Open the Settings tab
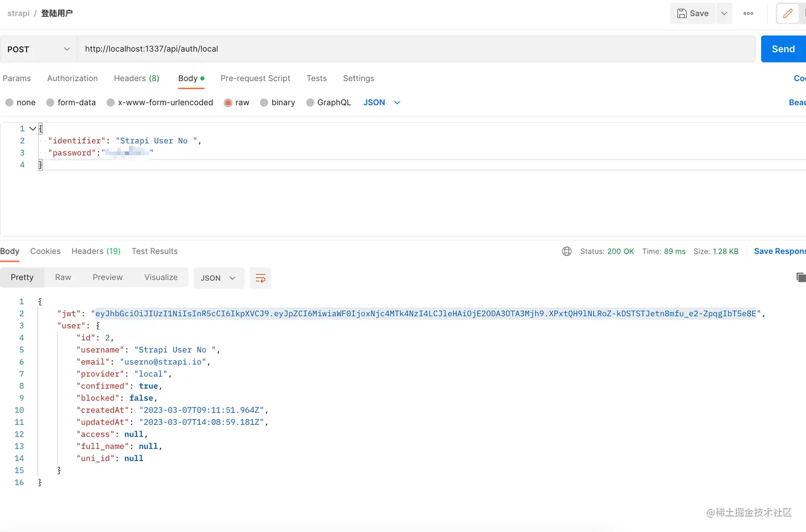 pos(358,78)
